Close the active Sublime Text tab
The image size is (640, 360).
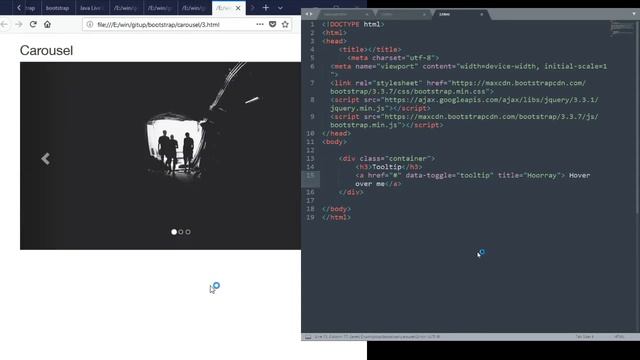pos(482,14)
